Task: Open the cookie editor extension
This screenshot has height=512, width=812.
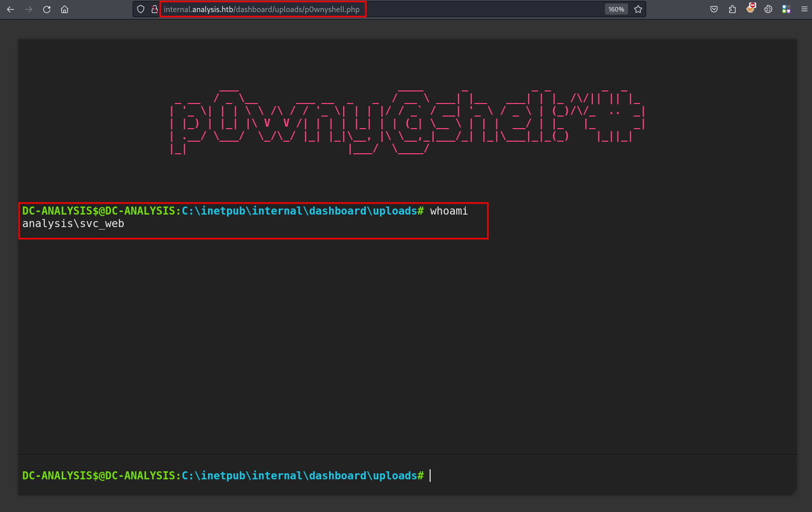Action: coord(768,9)
